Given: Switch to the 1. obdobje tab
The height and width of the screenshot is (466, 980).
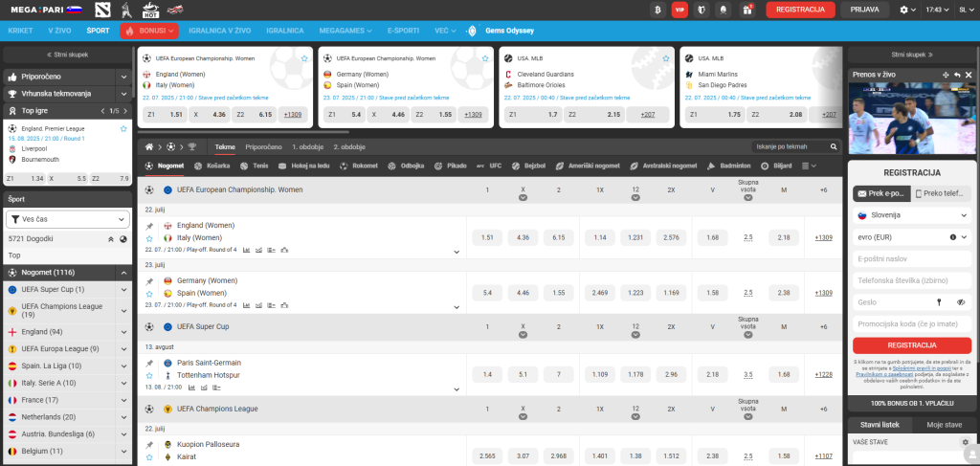Looking at the screenshot, I should [307, 146].
